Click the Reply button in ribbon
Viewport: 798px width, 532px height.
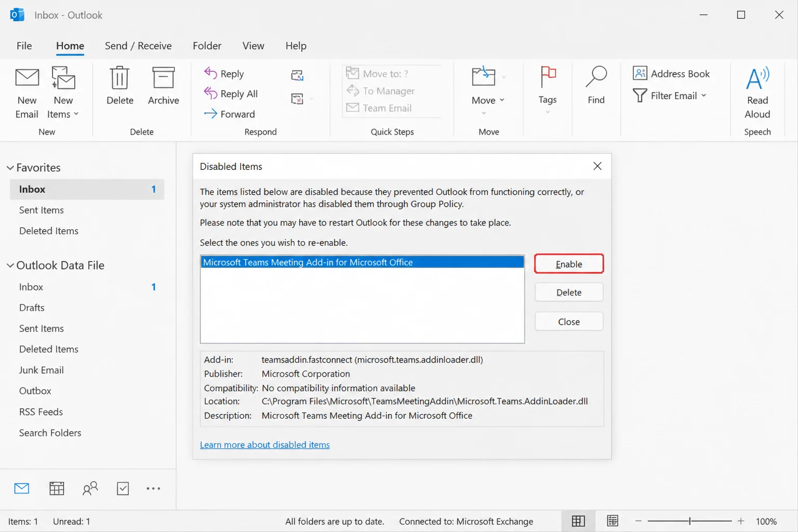[224, 74]
